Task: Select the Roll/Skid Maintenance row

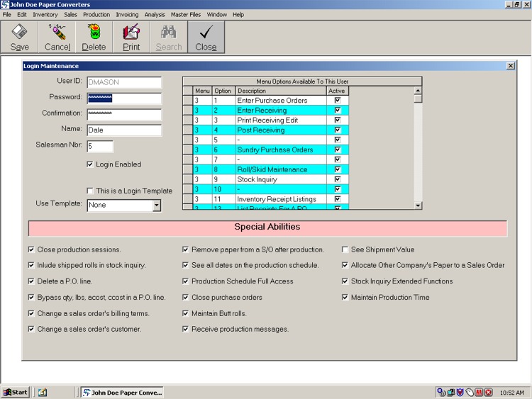Action: 270,169
